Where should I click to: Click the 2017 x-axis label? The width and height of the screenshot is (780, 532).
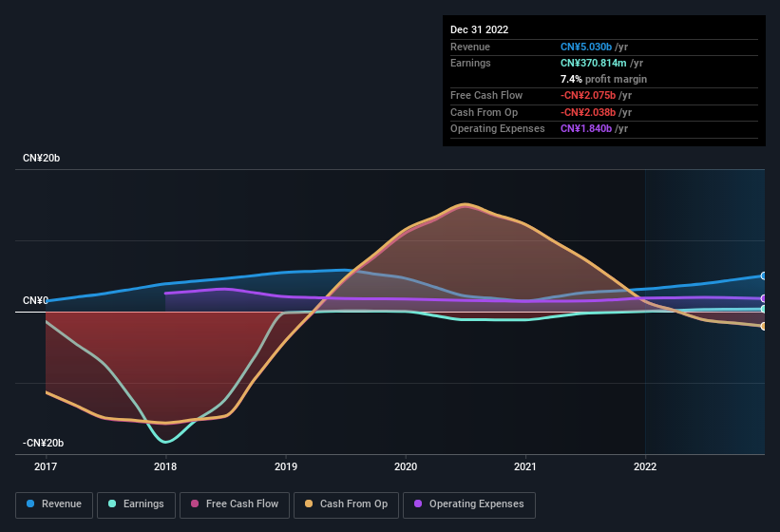click(x=46, y=466)
